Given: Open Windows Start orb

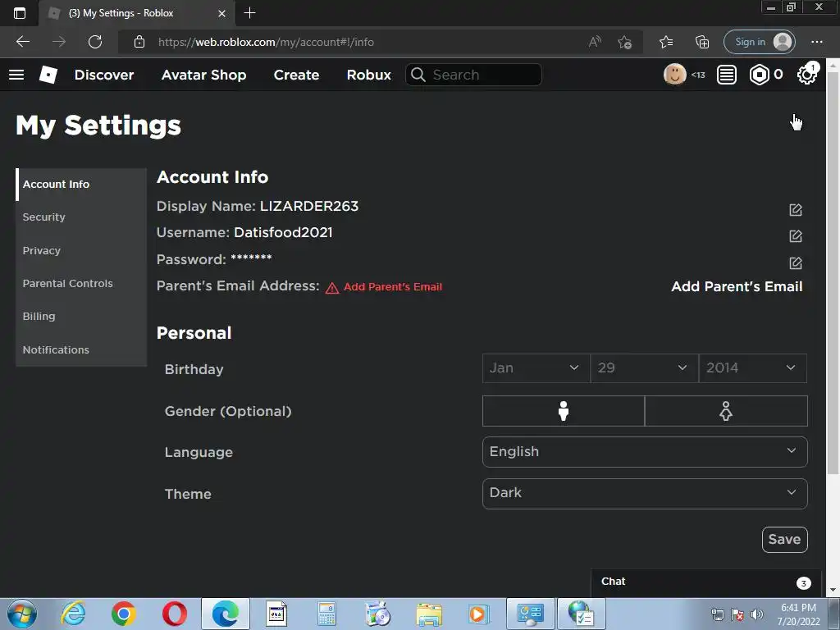Looking at the screenshot, I should pyautogui.click(x=22, y=614).
